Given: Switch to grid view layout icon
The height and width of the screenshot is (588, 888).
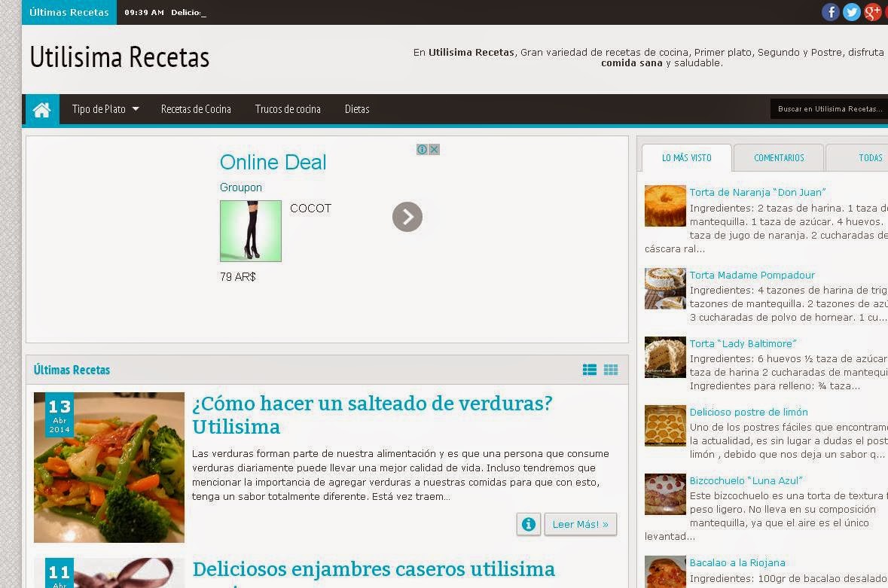Looking at the screenshot, I should pyautogui.click(x=611, y=370).
